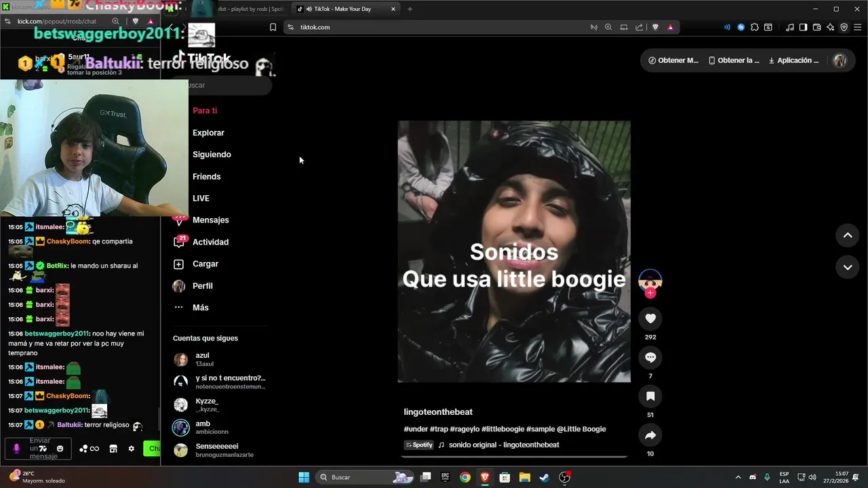Open followed account Kyzze_
The height and width of the screenshot is (488, 868).
click(x=219, y=405)
